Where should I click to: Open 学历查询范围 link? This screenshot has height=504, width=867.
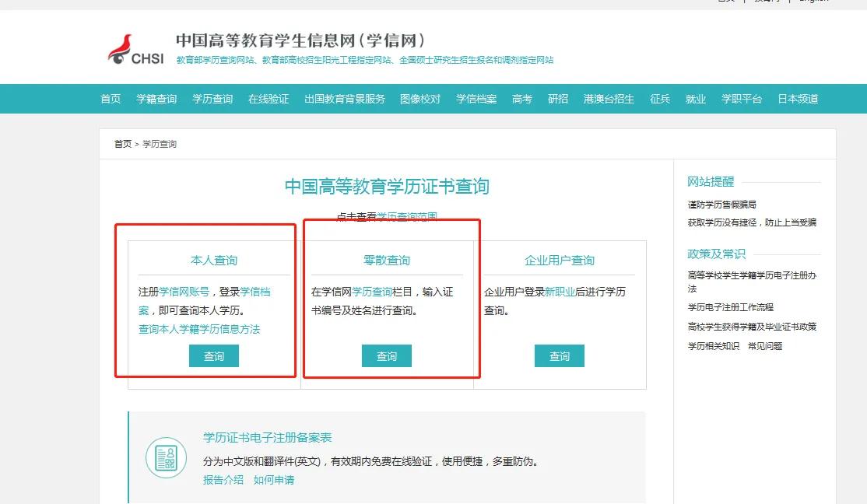coord(407,217)
